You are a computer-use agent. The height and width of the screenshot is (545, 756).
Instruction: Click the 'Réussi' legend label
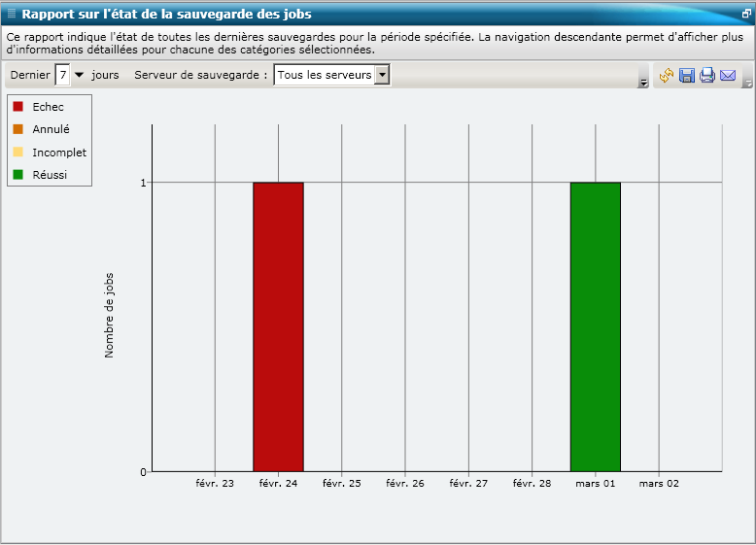click(x=50, y=175)
